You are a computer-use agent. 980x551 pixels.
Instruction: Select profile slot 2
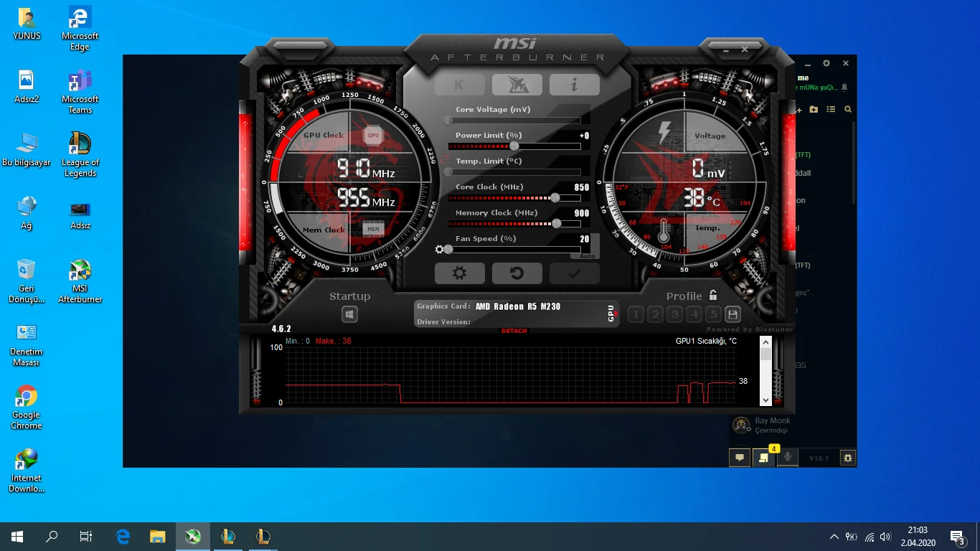point(655,314)
